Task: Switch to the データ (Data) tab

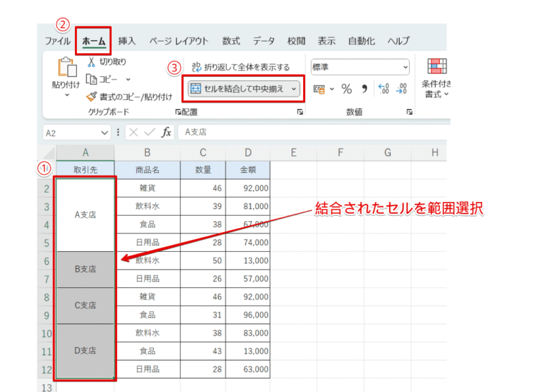Action: pos(264,42)
